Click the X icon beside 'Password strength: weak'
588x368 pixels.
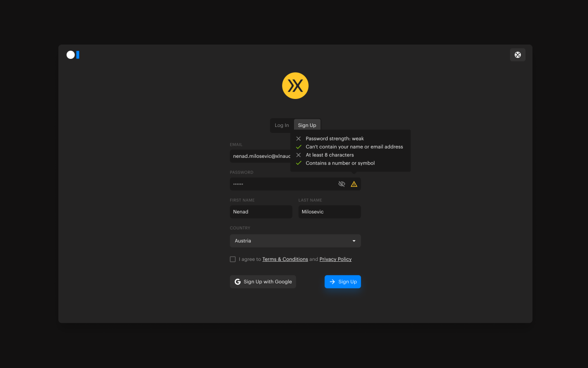pyautogui.click(x=299, y=138)
